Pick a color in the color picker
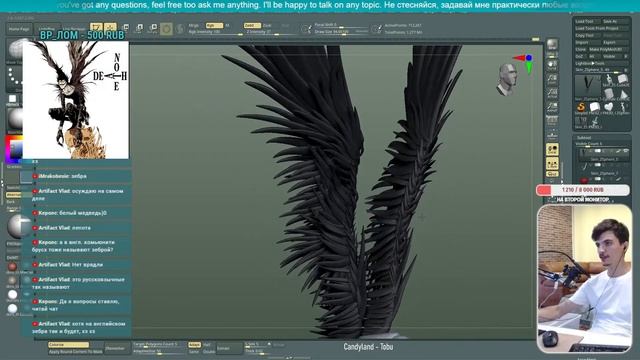 pyautogui.click(x=13, y=149)
